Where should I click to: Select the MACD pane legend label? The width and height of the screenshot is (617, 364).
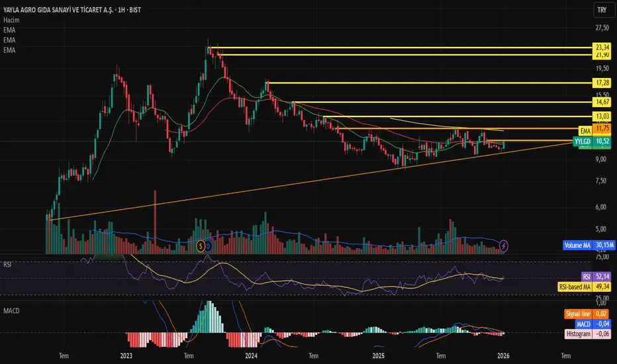point(11,311)
